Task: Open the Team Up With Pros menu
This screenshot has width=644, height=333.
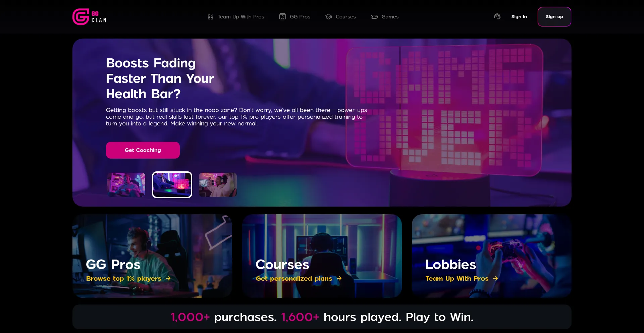Action: click(241, 17)
